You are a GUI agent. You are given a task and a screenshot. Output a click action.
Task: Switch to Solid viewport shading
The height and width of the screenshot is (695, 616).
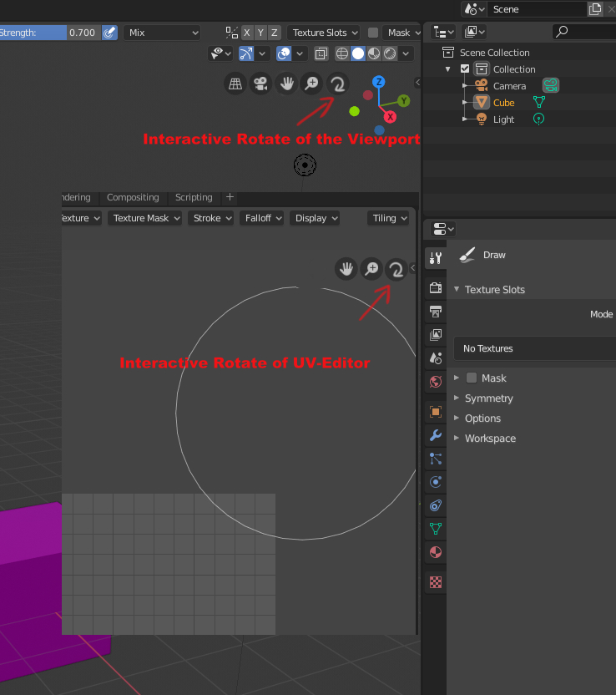point(358,53)
